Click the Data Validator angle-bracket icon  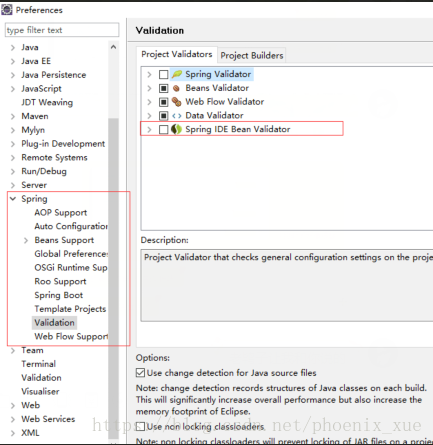tap(177, 116)
